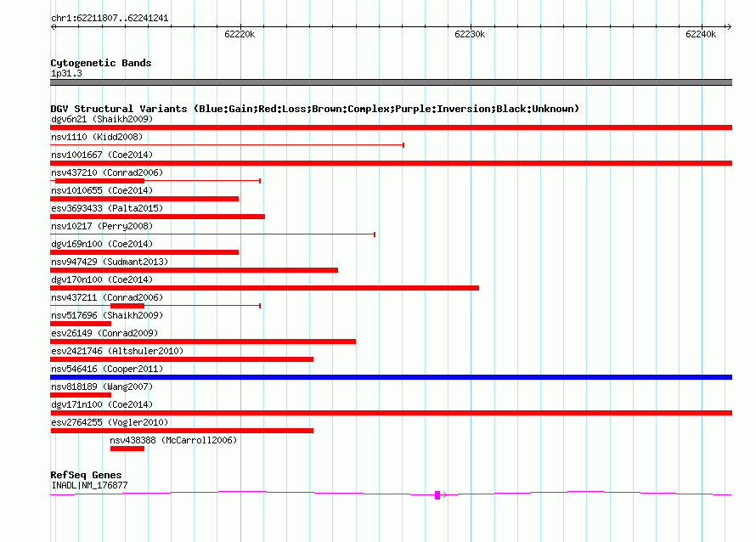Open variant label nsv437210 (Conrad2006)

click(107, 172)
